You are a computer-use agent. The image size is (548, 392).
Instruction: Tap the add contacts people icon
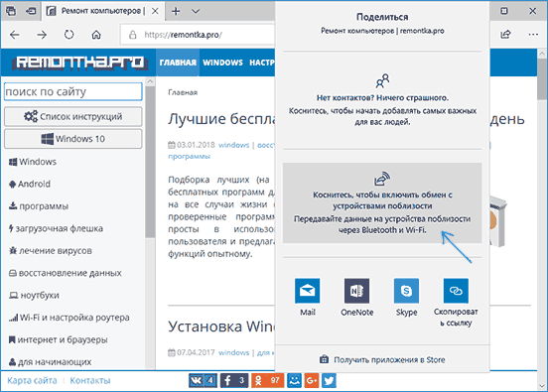pyautogui.click(x=382, y=81)
